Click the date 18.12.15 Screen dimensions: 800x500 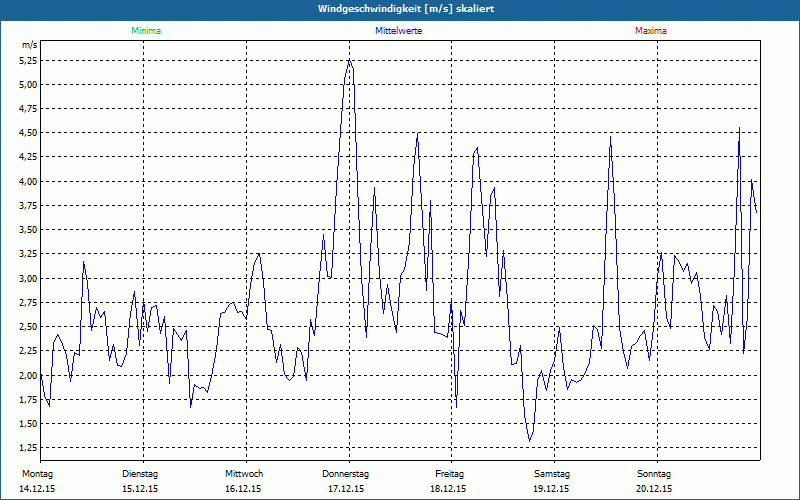pos(448,489)
